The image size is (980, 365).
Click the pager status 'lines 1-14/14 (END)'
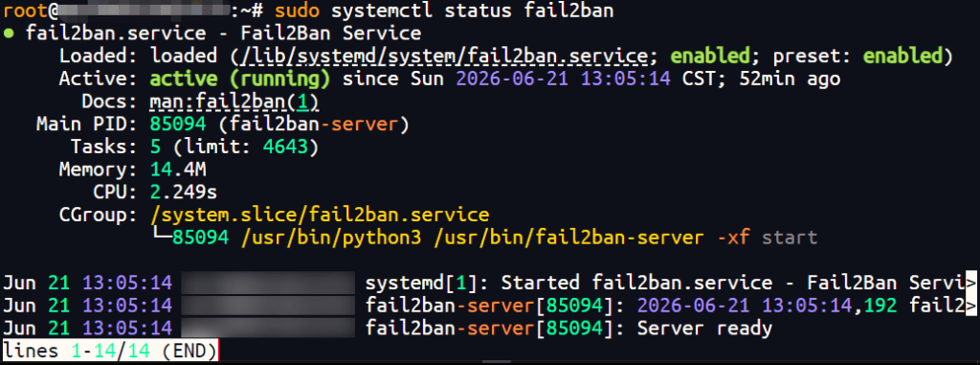click(110, 351)
